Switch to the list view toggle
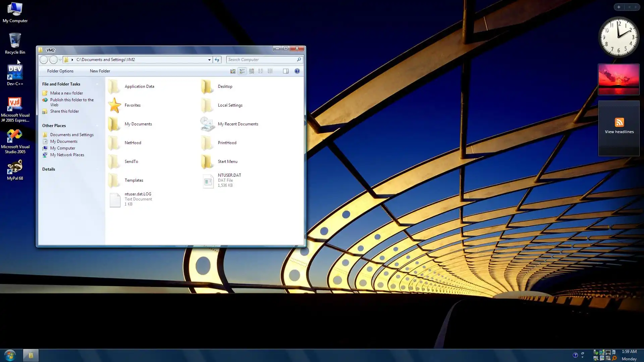The image size is (644, 362). [261, 71]
